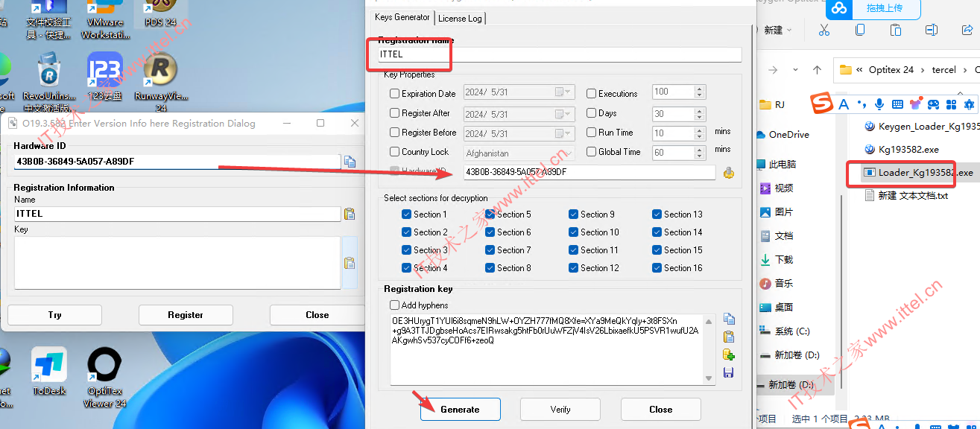Tick the Days checkbox
This screenshot has width=980, height=429.
pos(592,113)
